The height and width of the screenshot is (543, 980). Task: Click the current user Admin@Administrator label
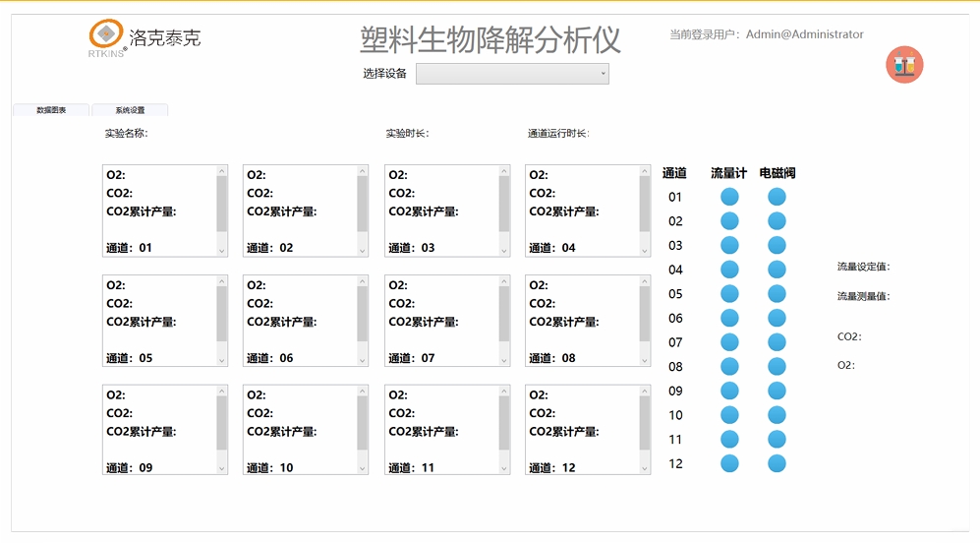pos(766,34)
